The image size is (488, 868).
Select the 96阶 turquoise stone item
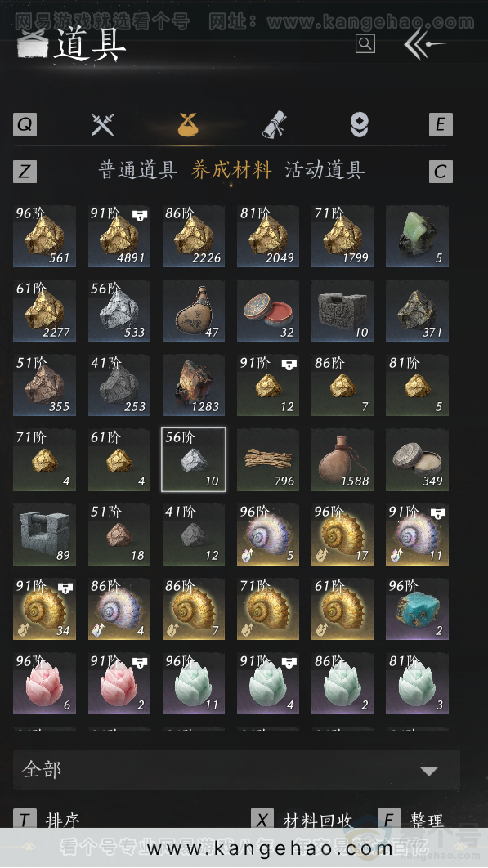pos(417,609)
